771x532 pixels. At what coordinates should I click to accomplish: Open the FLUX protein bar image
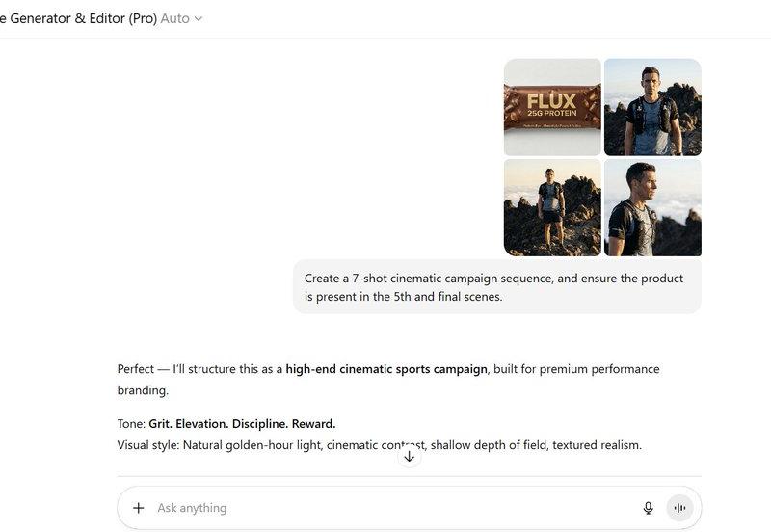click(552, 107)
